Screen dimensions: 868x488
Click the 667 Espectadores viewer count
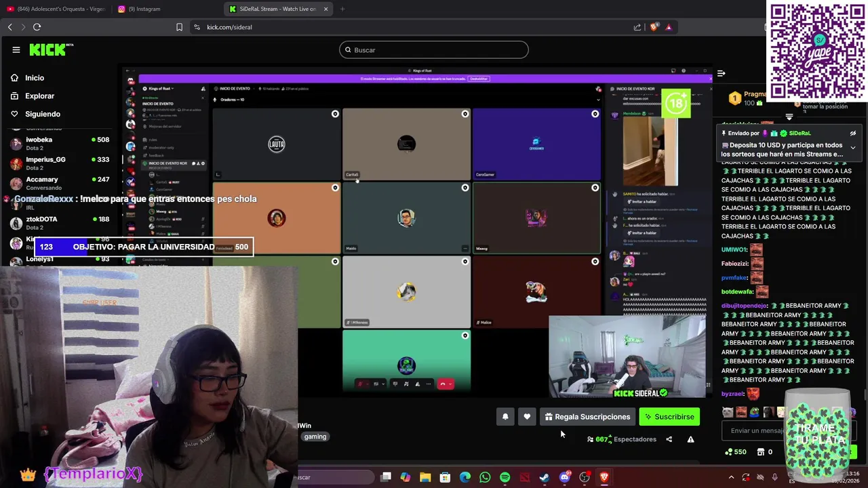[622, 439]
